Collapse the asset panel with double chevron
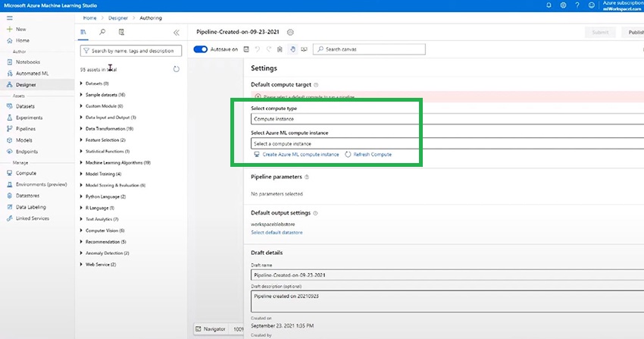 pyautogui.click(x=177, y=33)
